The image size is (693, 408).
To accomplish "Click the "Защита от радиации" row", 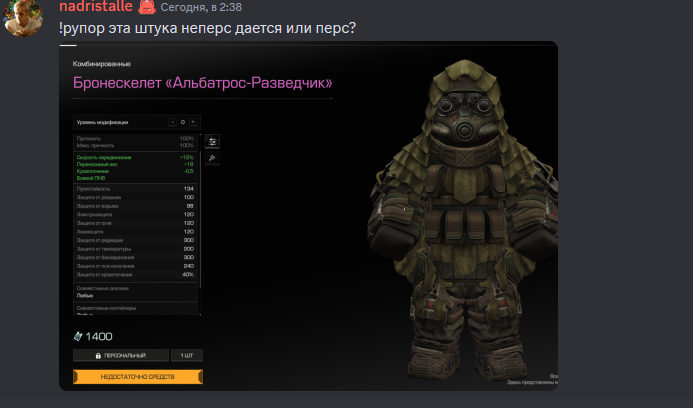I will [135, 240].
